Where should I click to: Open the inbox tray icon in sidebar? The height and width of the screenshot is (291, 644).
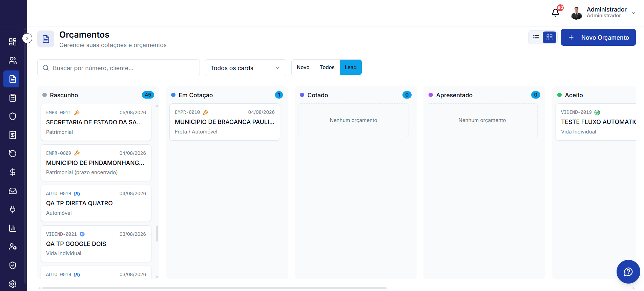[x=13, y=191]
